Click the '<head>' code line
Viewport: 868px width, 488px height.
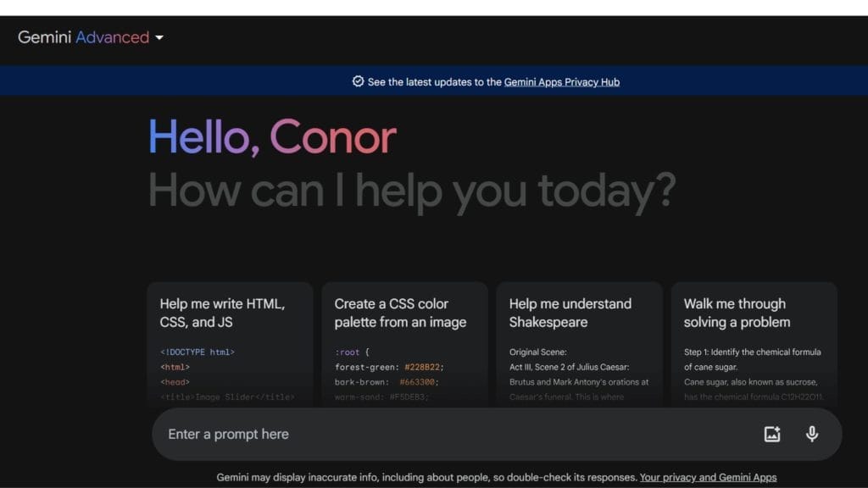click(175, 382)
